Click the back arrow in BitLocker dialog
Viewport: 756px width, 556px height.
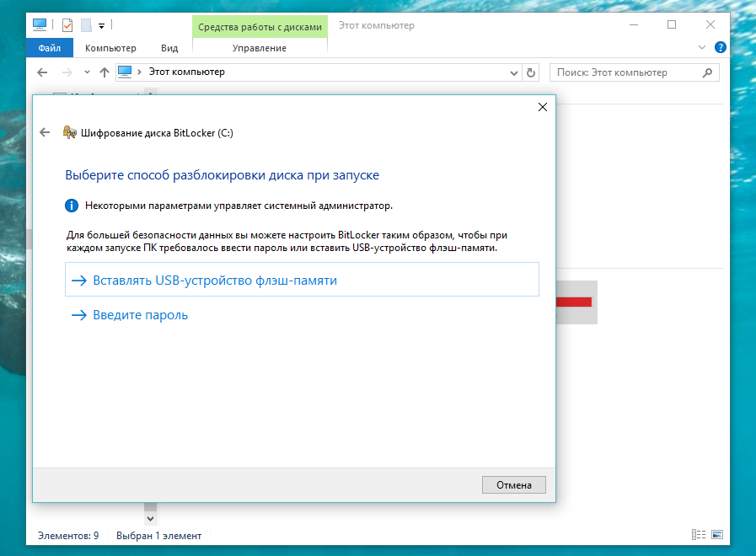click(x=45, y=132)
